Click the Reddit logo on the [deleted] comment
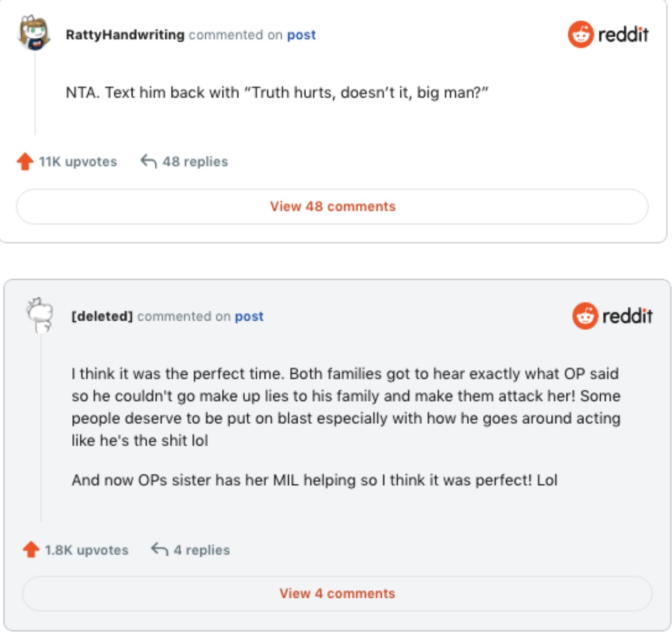Viewport: 672px width, 637px height. point(612,316)
